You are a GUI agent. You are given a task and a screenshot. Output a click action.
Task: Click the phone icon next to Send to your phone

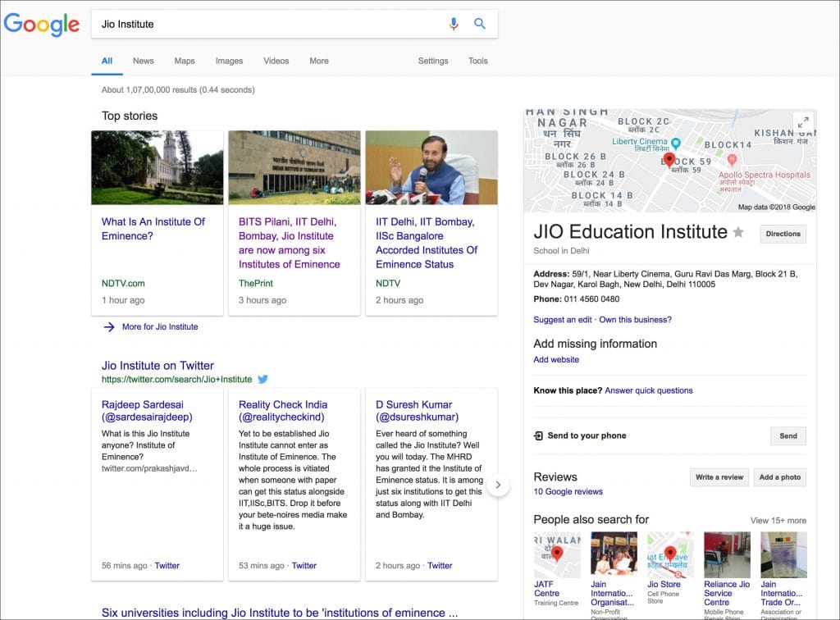click(x=538, y=435)
